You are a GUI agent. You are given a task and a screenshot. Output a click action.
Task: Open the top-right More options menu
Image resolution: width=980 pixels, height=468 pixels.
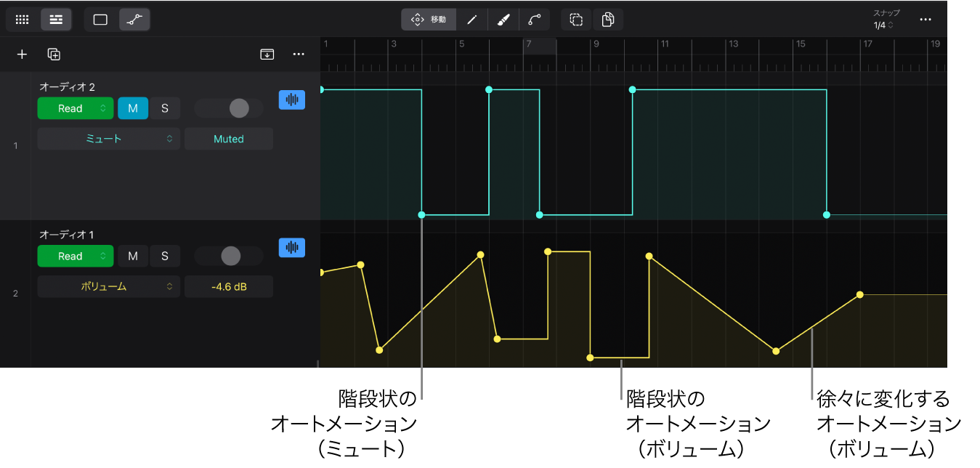(x=926, y=20)
